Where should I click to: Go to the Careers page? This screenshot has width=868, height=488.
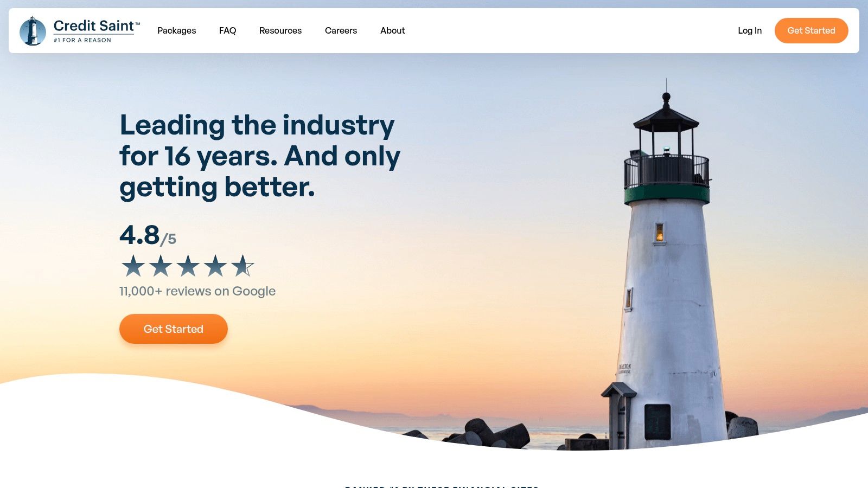point(341,30)
